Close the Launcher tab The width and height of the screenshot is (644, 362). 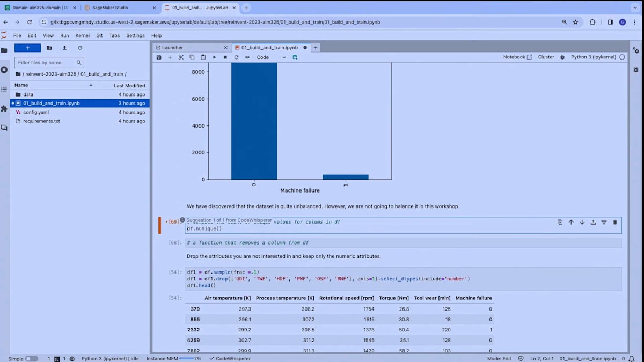tap(225, 48)
